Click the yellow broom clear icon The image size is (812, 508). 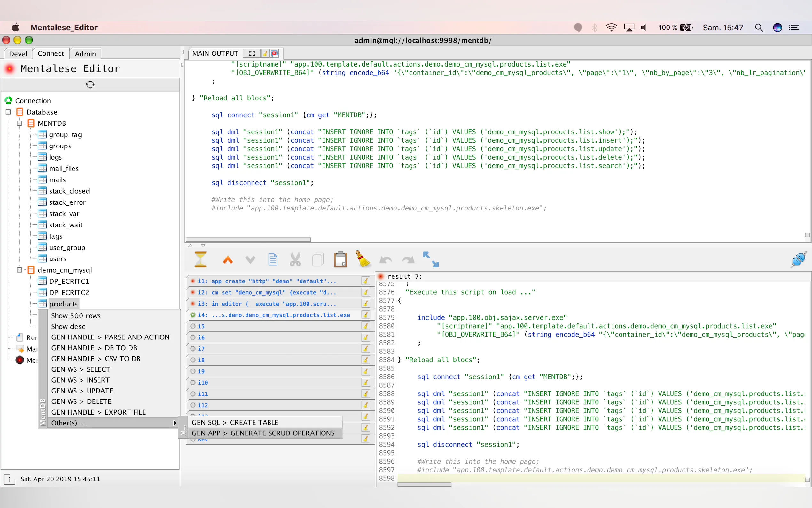click(x=363, y=259)
